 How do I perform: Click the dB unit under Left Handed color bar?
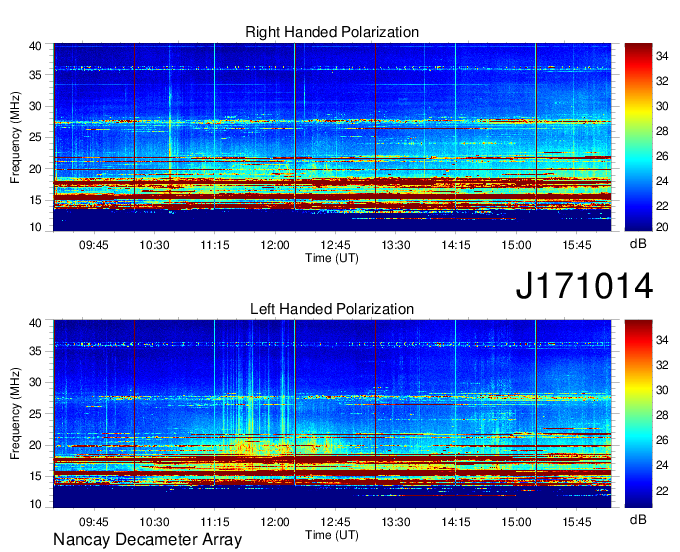click(x=638, y=519)
